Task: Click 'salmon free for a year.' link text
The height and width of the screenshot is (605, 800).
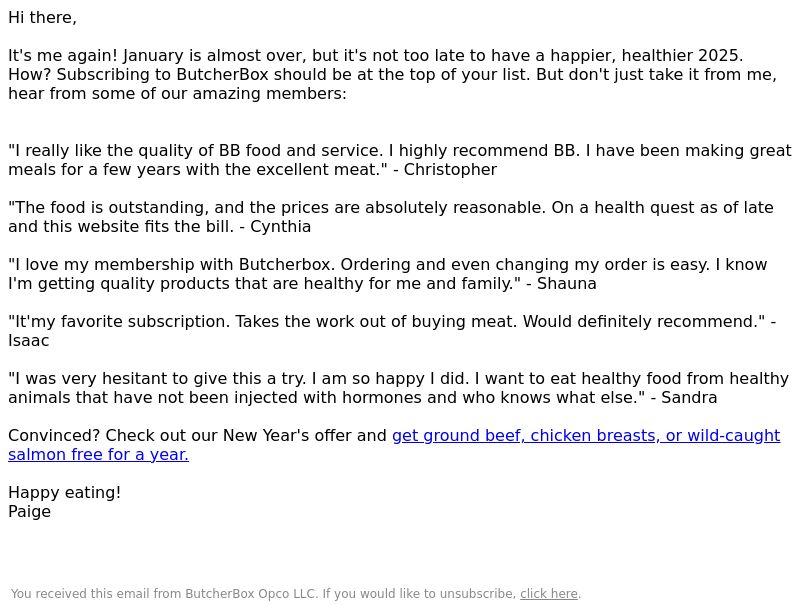Action: (x=98, y=455)
